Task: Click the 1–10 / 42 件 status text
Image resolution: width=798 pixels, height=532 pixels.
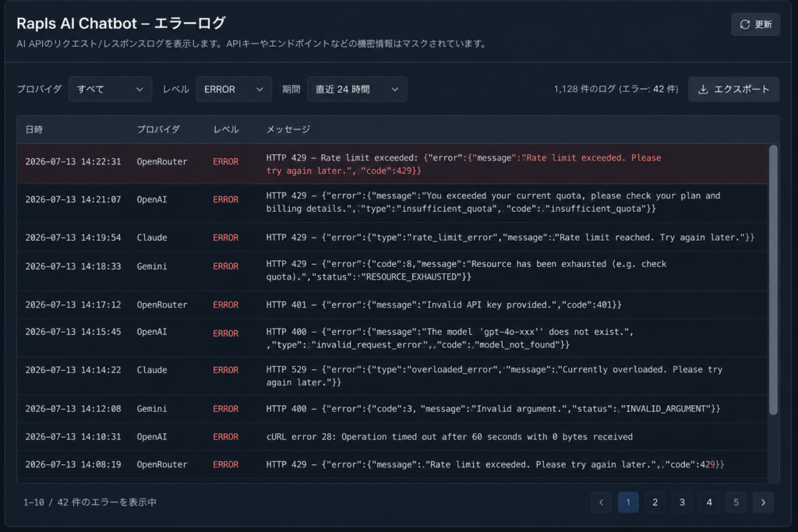Action: pyautogui.click(x=90, y=502)
